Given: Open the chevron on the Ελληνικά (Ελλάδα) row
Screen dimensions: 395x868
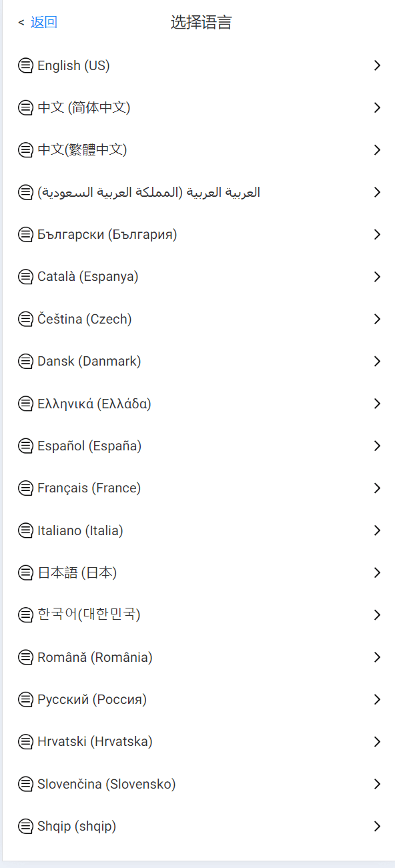Looking at the screenshot, I should pos(377,404).
